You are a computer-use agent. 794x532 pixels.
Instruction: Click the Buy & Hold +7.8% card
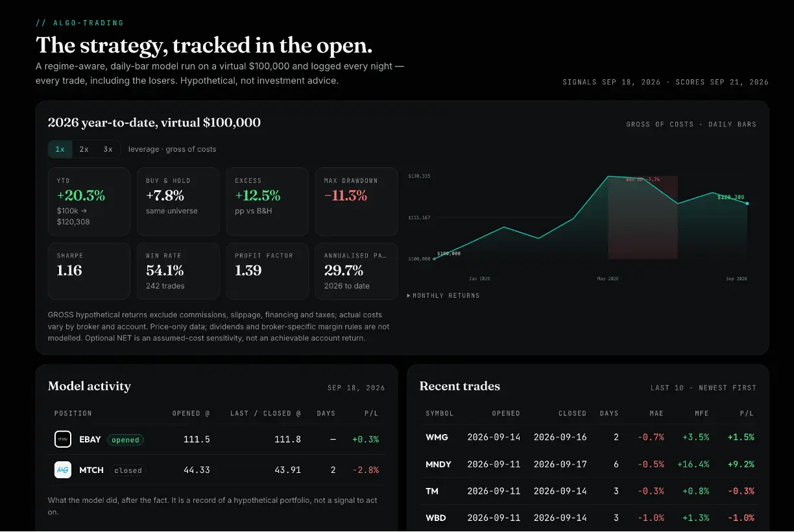point(178,202)
